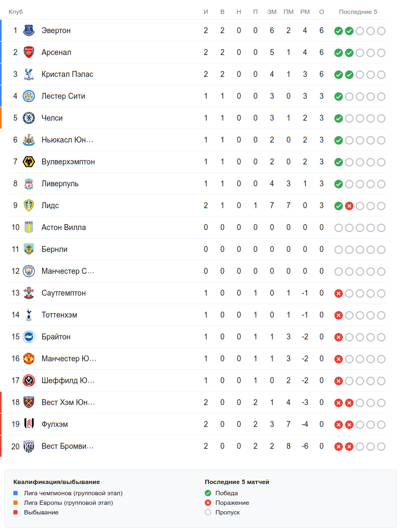Click the Брайтон team name
This screenshot has height=532, width=401.
pos(56,337)
